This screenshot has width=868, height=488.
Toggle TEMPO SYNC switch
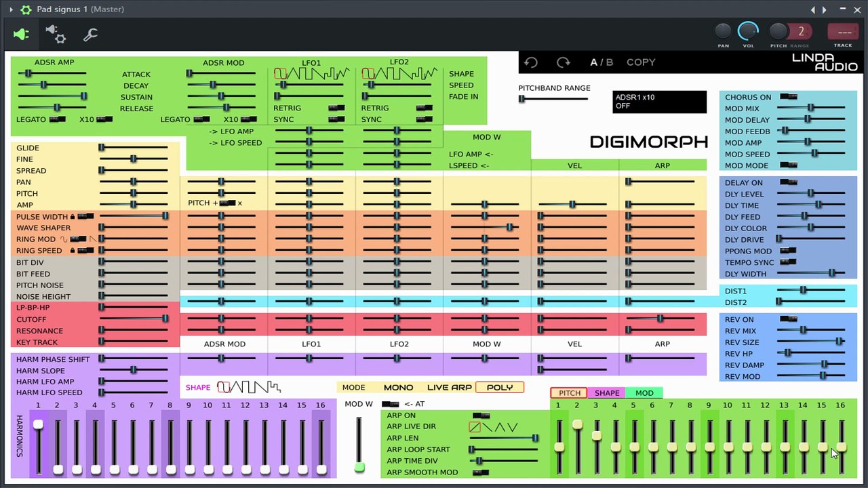[788, 262]
